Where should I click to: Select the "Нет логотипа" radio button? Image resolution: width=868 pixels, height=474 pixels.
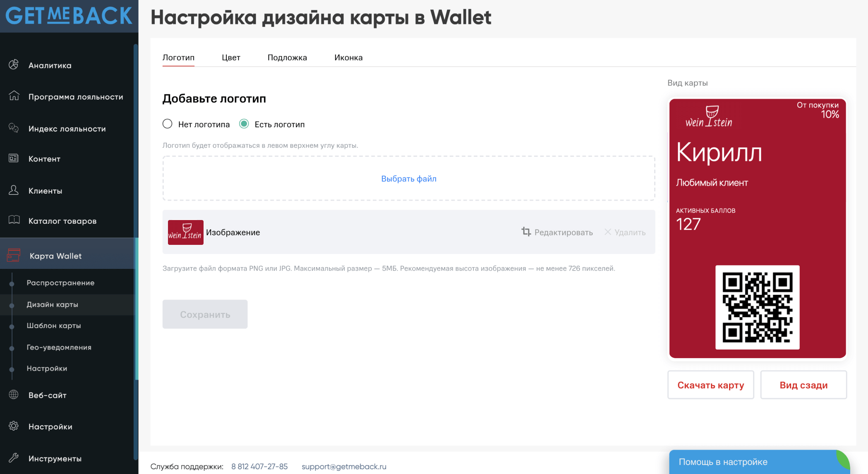click(x=168, y=124)
